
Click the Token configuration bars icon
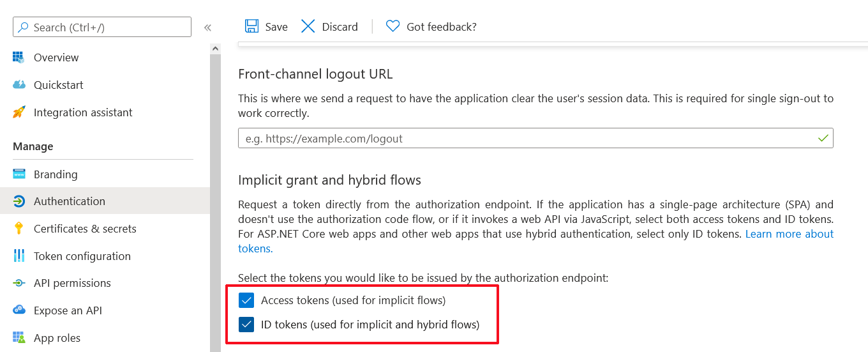coord(19,256)
